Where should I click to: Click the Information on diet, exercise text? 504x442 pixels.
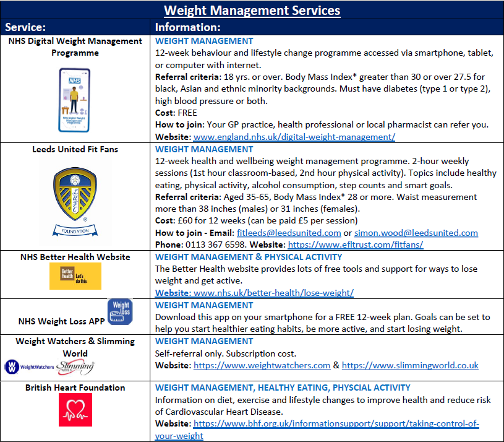[x=323, y=406]
